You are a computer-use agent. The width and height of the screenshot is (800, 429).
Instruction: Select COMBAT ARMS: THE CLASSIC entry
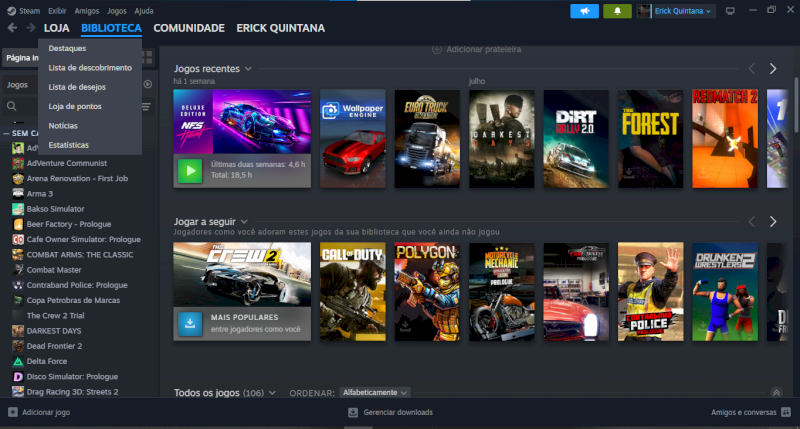80,255
